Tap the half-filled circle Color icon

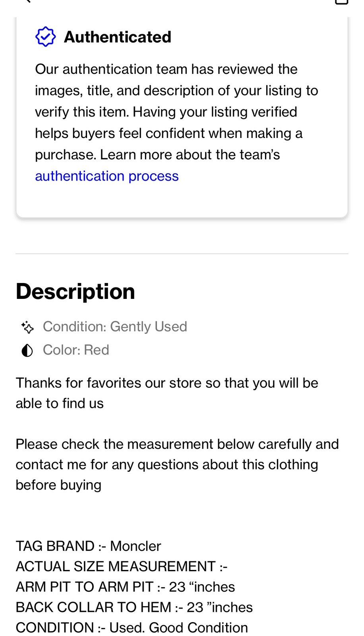point(27,351)
